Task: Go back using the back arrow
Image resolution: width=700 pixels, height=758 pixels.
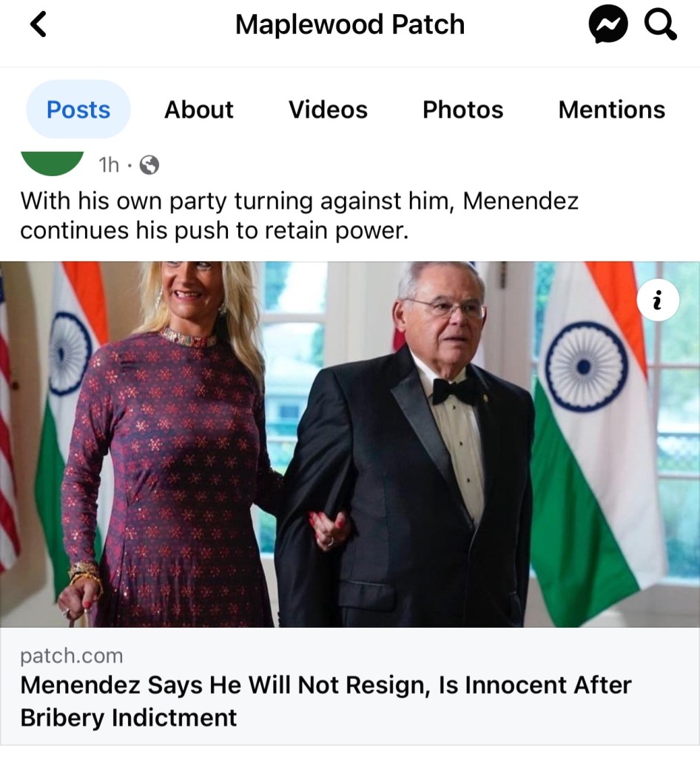Action: click(38, 24)
